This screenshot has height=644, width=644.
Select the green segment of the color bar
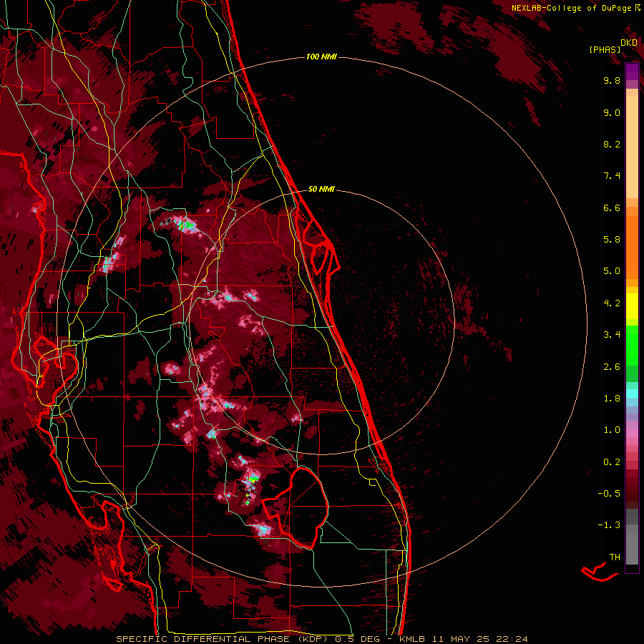tap(632, 345)
